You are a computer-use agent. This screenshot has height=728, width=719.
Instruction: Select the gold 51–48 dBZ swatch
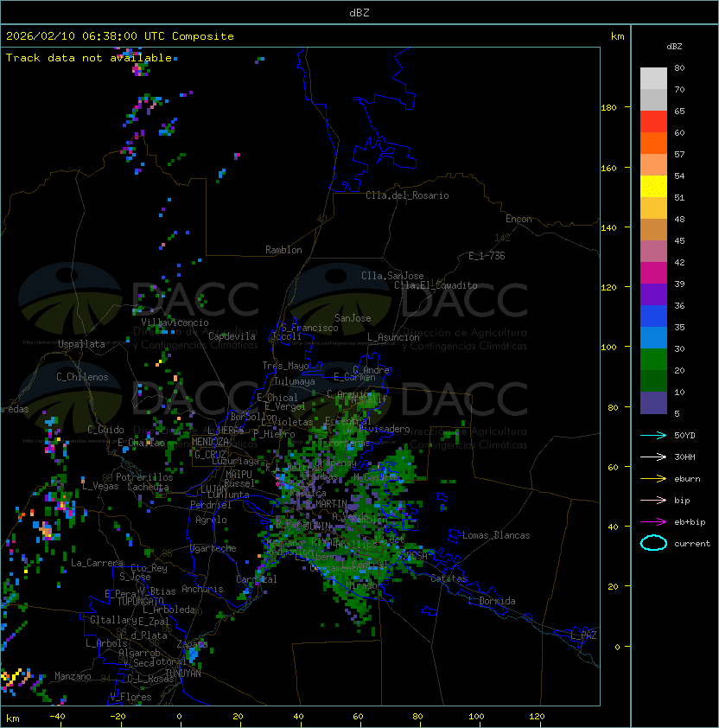point(653,208)
